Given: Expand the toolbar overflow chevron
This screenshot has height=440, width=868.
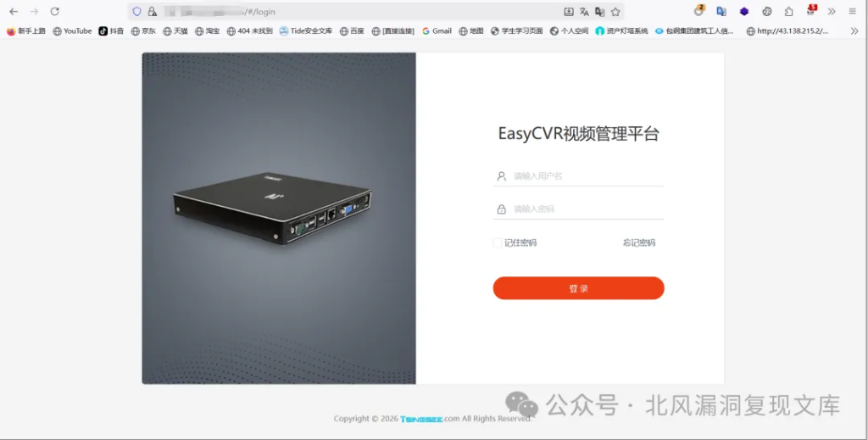Looking at the screenshot, I should pyautogui.click(x=832, y=12).
